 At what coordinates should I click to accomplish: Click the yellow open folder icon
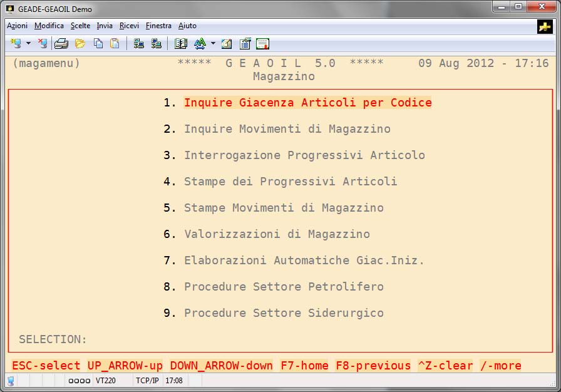pos(80,43)
